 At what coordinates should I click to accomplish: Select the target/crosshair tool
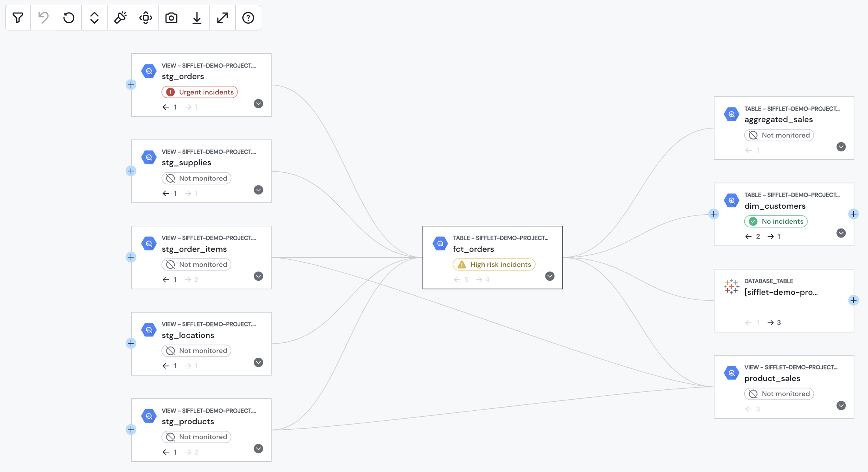[146, 17]
